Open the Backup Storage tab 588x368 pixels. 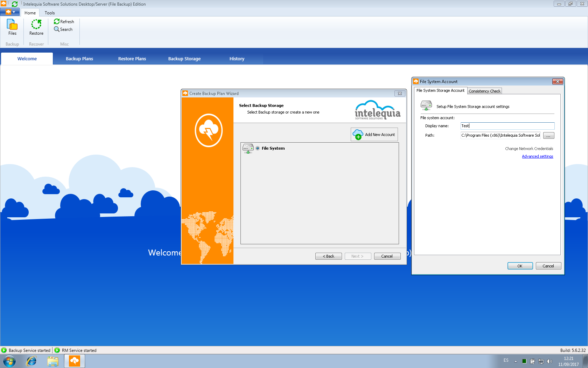[184, 59]
